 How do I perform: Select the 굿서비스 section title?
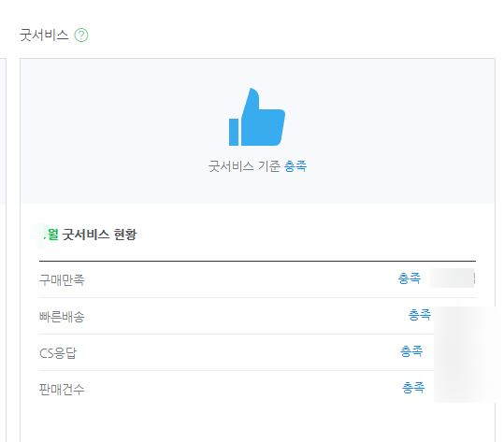pyautogui.click(x=44, y=35)
